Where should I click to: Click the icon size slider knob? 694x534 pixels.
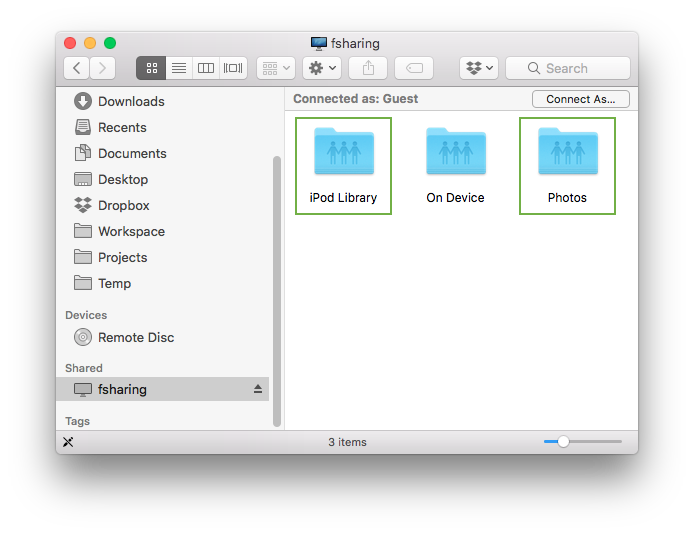click(x=563, y=442)
